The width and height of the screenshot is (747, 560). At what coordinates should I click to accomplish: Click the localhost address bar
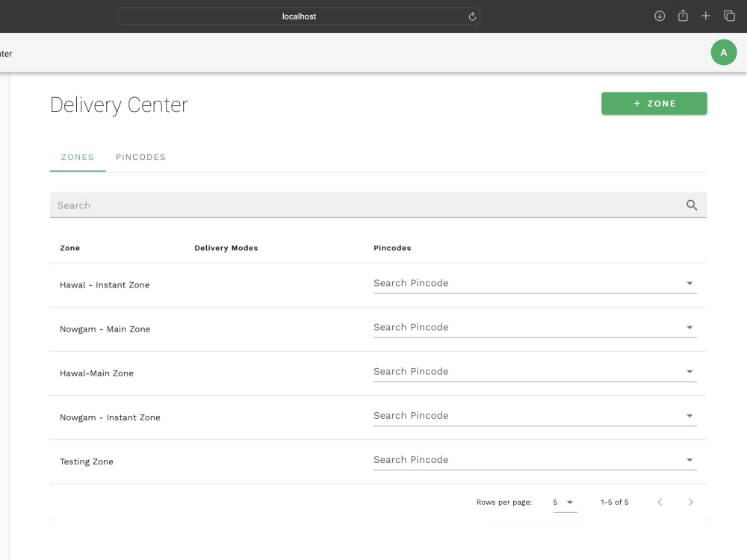point(299,16)
